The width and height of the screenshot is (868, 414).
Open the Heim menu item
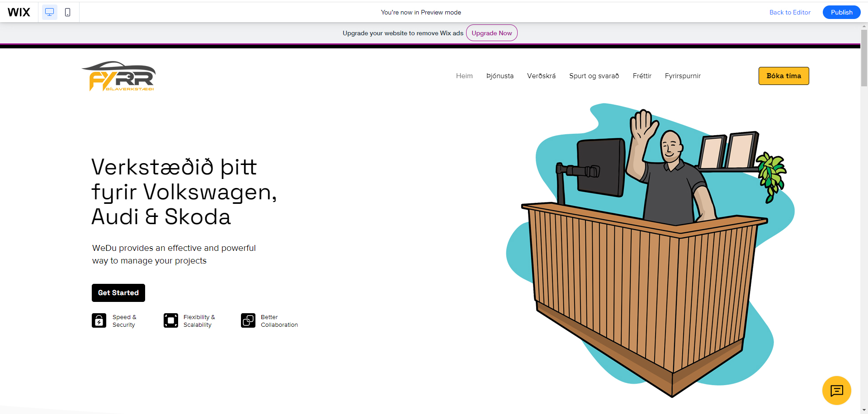pos(464,76)
